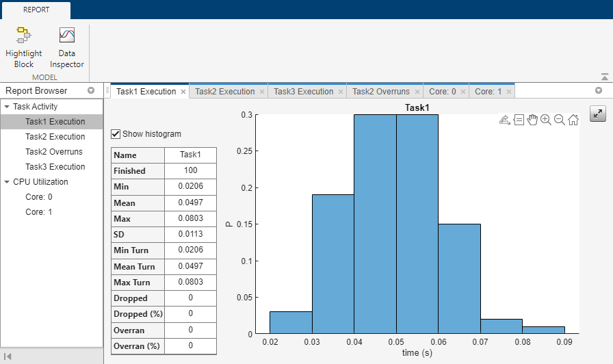Viewport: 613px width, 364px height.
Task: Collapse the CPU Utilization tree node
Action: coord(7,182)
